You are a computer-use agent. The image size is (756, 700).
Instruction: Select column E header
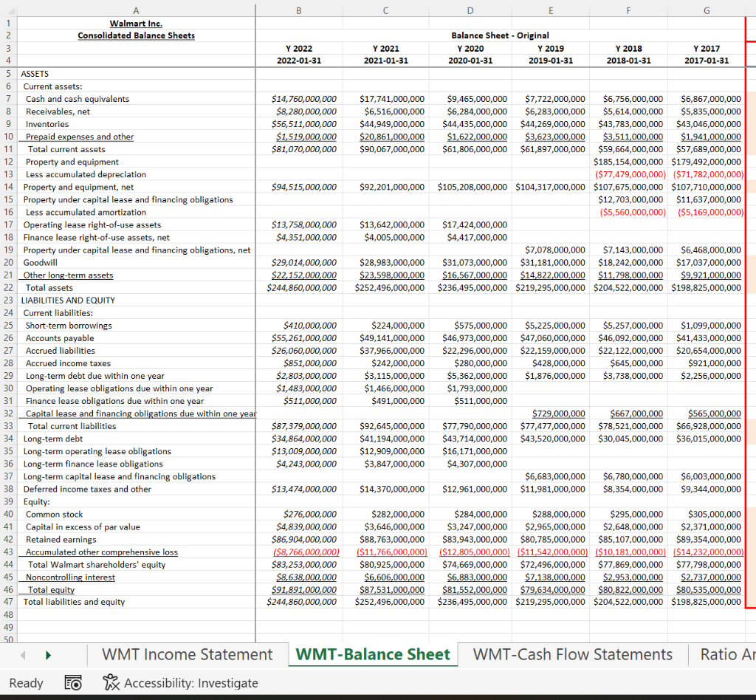pyautogui.click(x=551, y=10)
